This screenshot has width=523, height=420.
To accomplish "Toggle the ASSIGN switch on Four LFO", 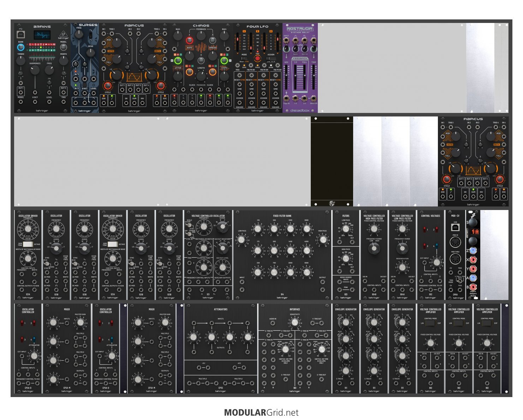I will (271, 59).
